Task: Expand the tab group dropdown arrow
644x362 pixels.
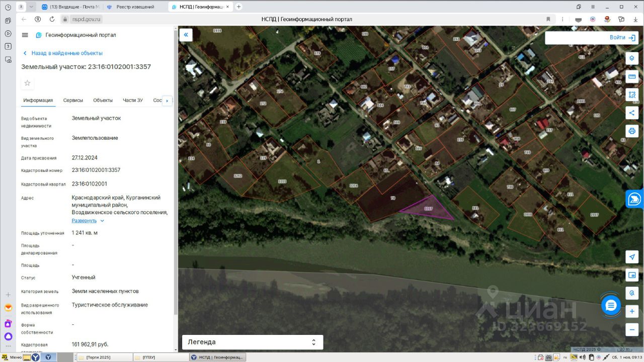Action: 31,7
